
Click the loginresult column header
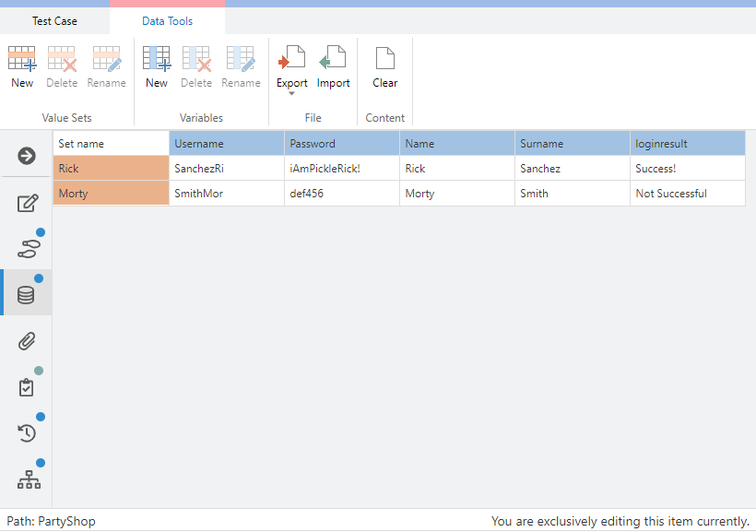tap(687, 144)
